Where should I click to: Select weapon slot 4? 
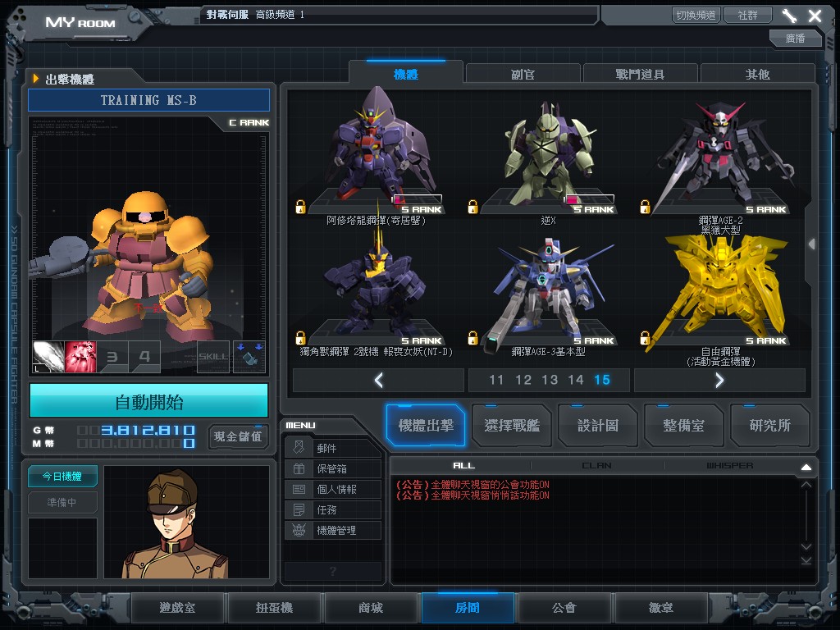pyautogui.click(x=144, y=357)
